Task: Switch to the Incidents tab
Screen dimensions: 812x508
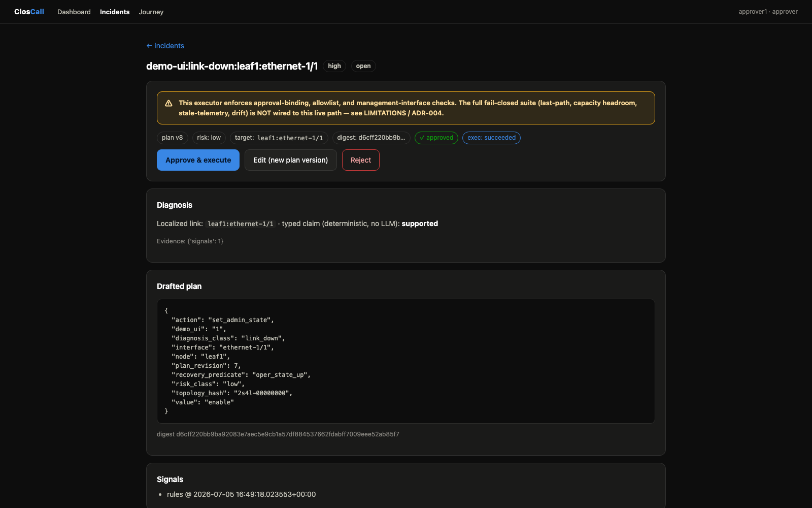Action: 115,12
